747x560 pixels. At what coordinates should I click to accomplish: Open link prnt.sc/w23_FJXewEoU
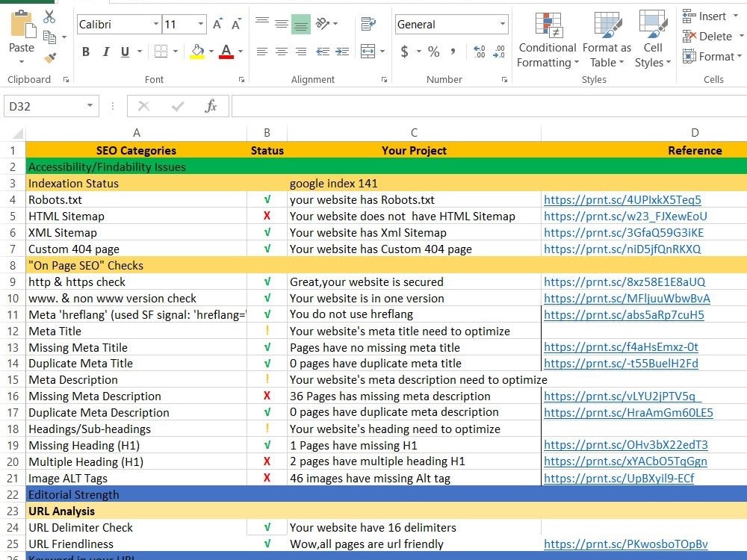coord(625,217)
